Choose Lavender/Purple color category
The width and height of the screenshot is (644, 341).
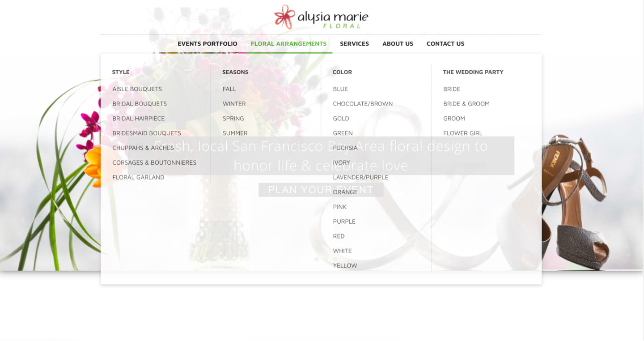click(360, 178)
